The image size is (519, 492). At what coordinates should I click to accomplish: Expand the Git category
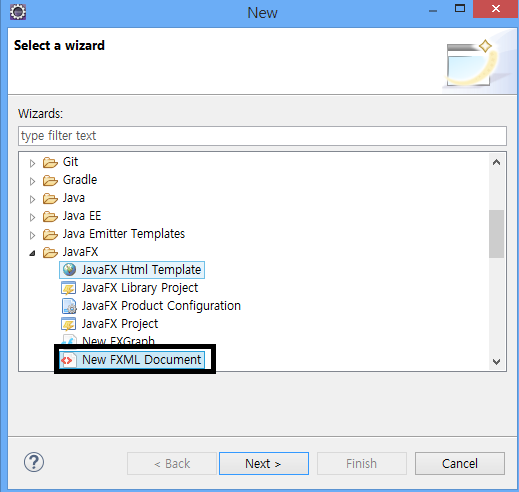(32, 163)
